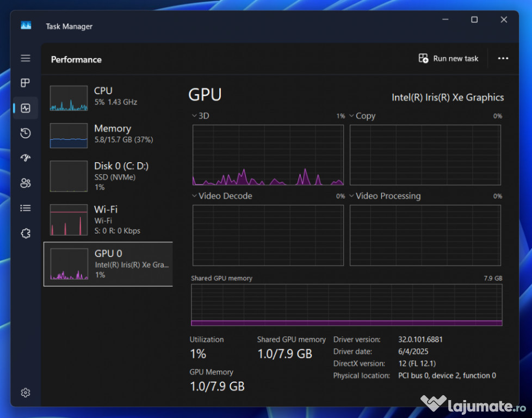Open the hamburger navigation menu
Screen dimensions: 532x418
(x=26, y=58)
